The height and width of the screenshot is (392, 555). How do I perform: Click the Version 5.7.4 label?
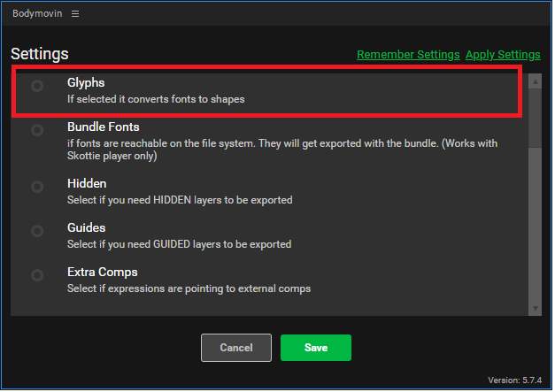(516, 380)
